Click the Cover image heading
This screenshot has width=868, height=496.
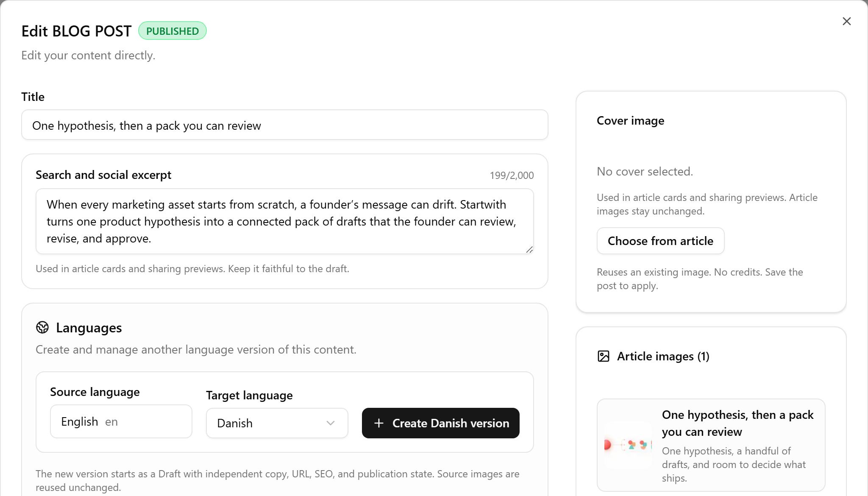pyautogui.click(x=630, y=121)
